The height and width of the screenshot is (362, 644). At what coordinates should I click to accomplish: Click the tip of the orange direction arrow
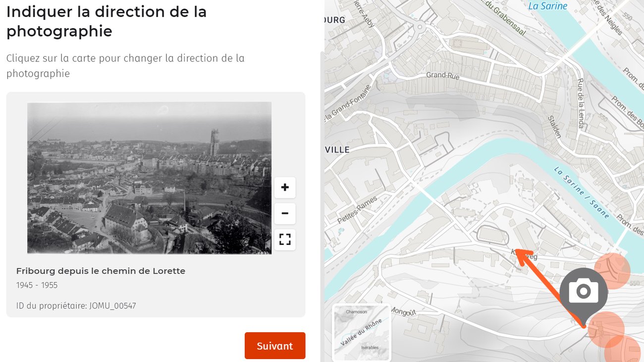click(516, 249)
